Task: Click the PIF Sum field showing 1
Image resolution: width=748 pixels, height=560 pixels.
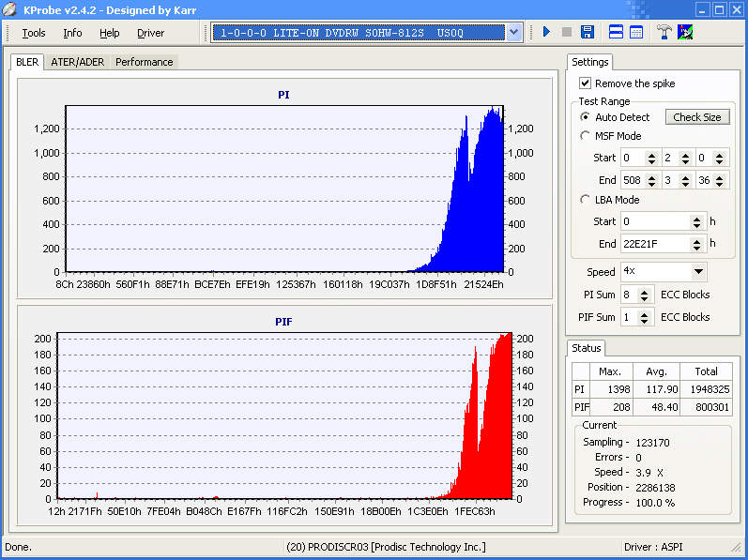Action: 629,317
